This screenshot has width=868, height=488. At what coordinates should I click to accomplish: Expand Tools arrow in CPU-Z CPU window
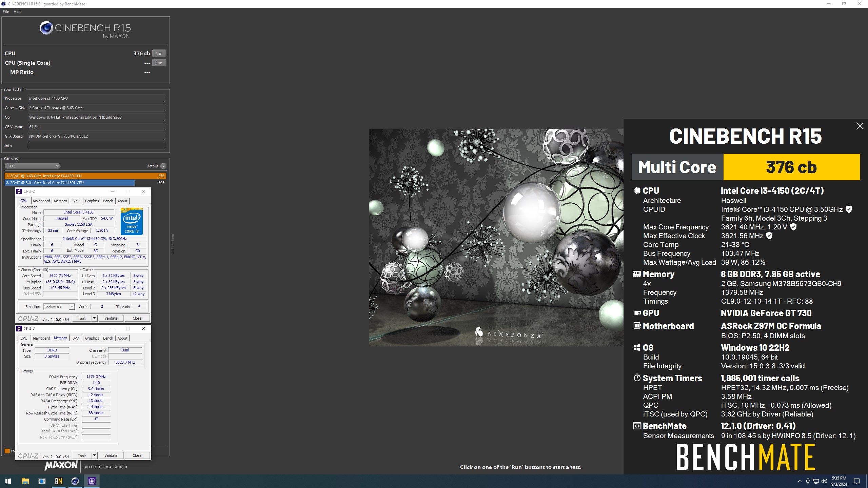click(95, 318)
